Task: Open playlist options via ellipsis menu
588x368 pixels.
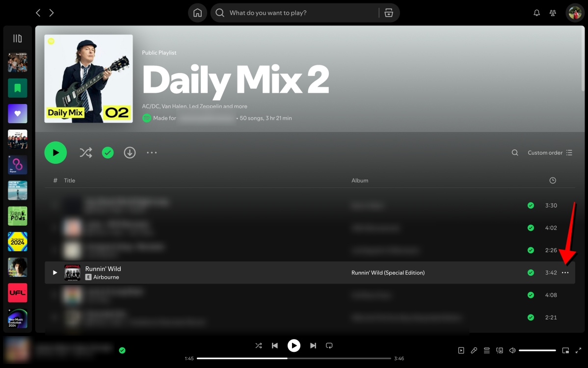Action: click(x=152, y=153)
